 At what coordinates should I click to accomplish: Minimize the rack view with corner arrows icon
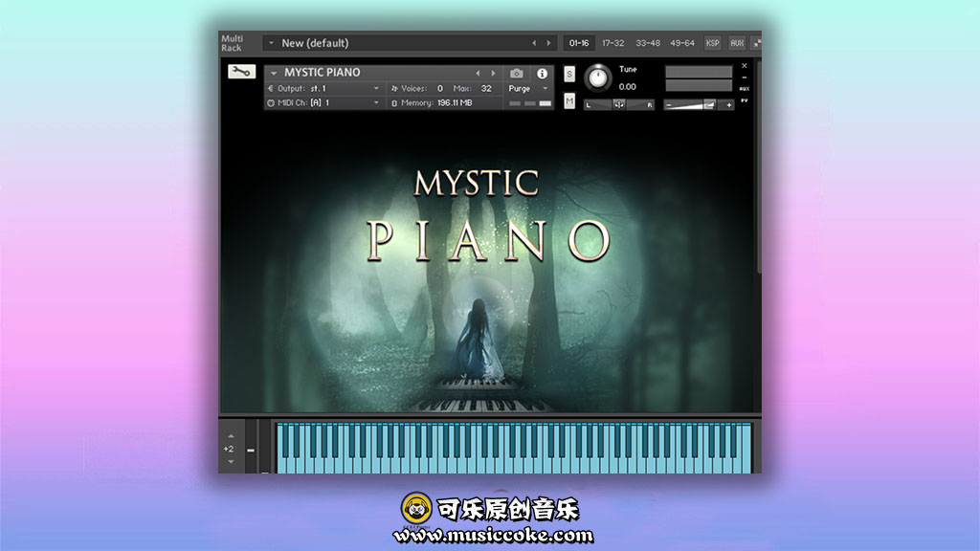(x=756, y=43)
